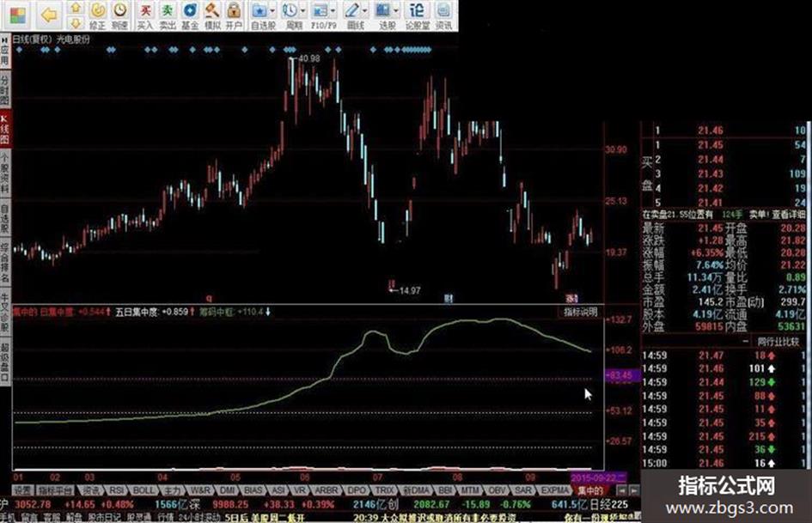Select the DPO indicator tab
The height and width of the screenshot is (523, 812).
tap(357, 490)
